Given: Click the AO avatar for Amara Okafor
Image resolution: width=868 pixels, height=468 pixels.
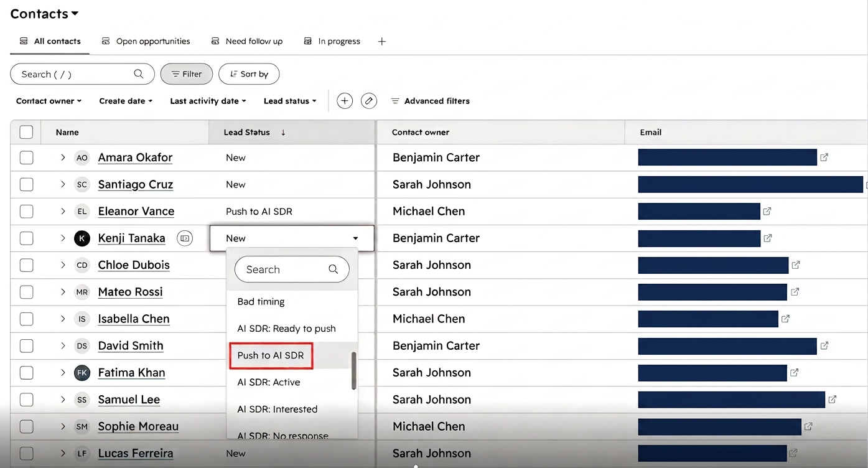Looking at the screenshot, I should point(82,158).
